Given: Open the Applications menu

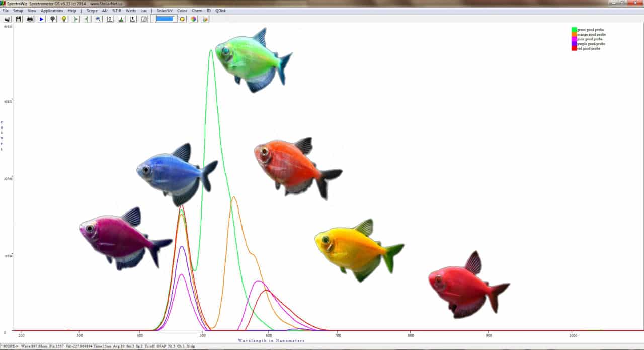Looking at the screenshot, I should (x=52, y=10).
